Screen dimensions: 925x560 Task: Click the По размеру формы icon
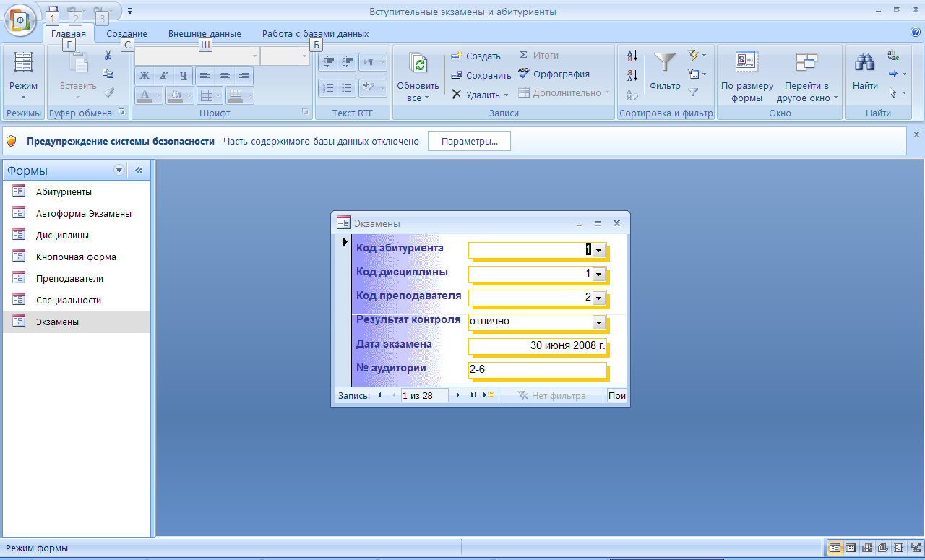tap(747, 62)
